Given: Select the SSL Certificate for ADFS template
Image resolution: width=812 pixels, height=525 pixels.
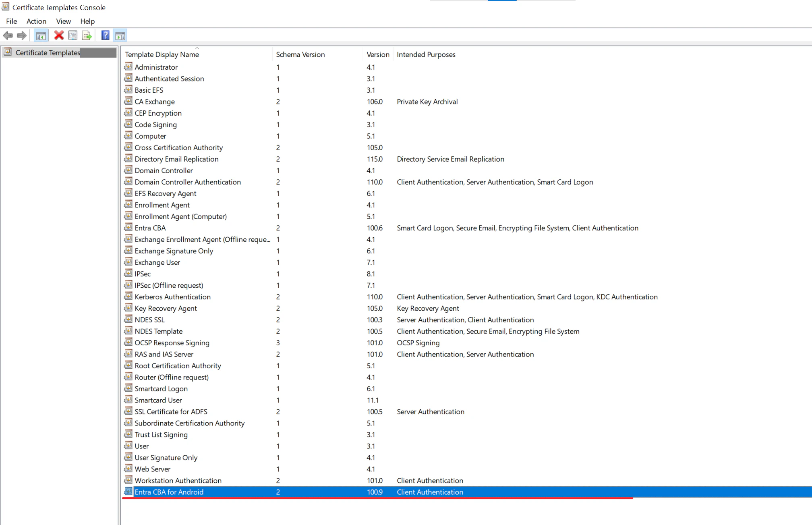Looking at the screenshot, I should 171,412.
